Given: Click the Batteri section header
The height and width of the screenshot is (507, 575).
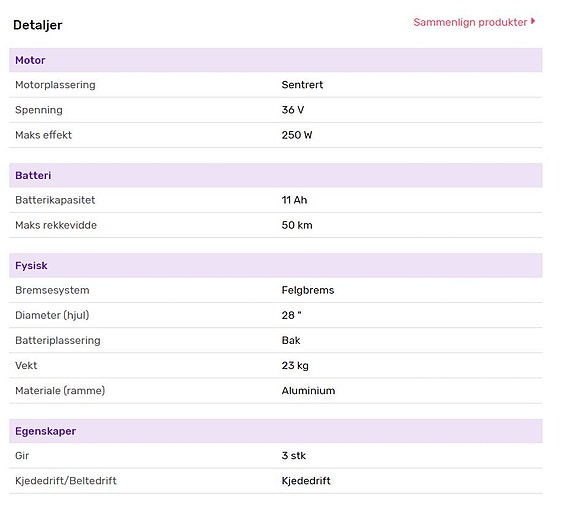Looking at the screenshot, I should pyautogui.click(x=276, y=175).
